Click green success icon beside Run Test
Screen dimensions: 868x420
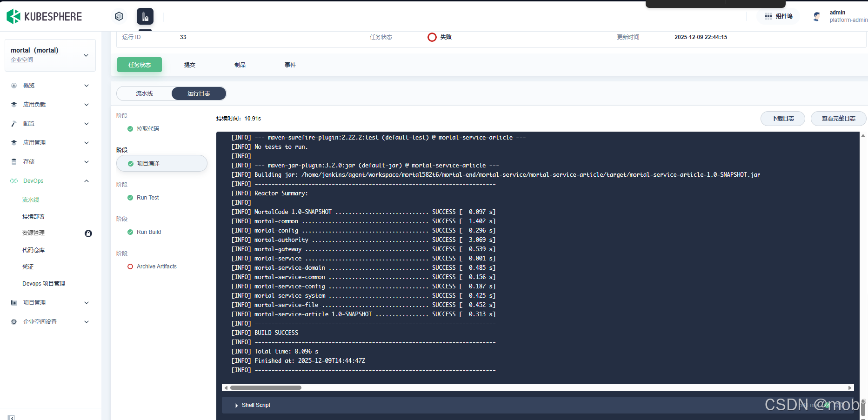pyautogui.click(x=130, y=198)
